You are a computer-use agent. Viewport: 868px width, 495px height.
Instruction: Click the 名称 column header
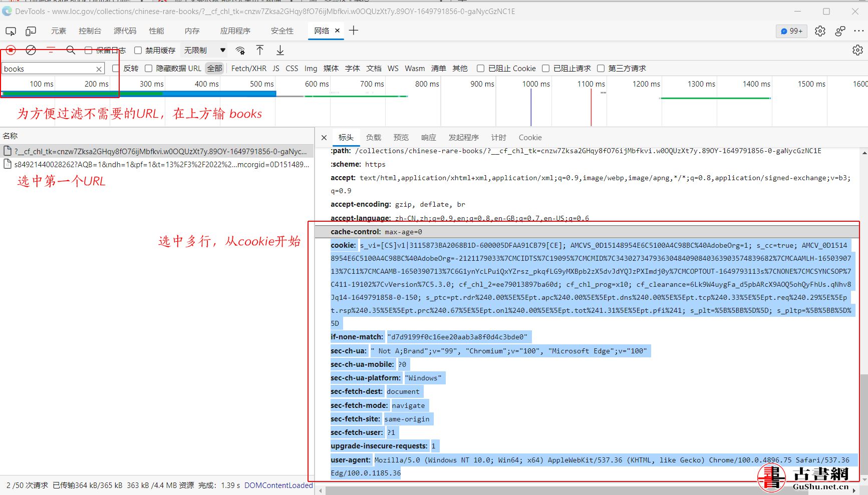(10, 136)
